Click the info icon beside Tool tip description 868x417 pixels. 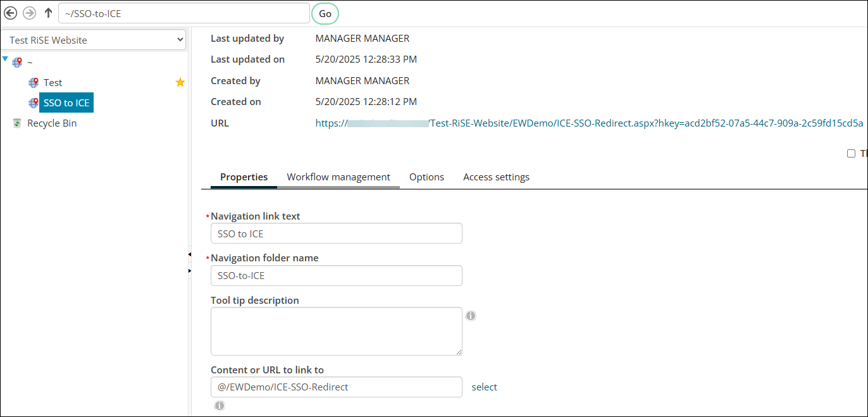tap(471, 316)
